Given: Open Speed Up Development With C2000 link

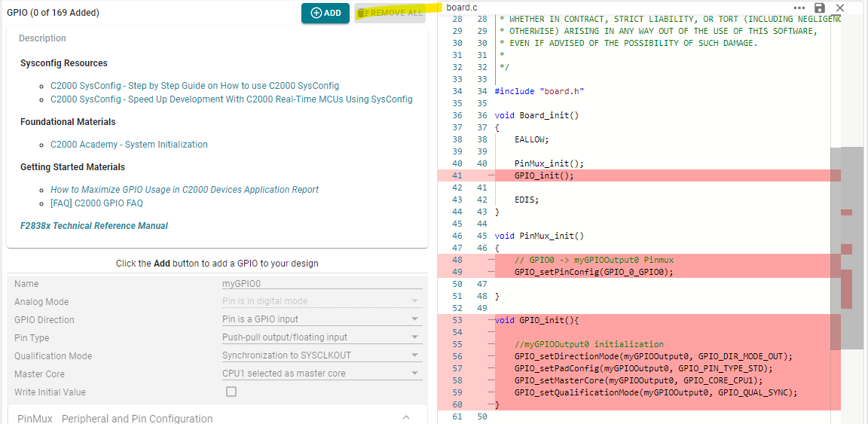Looking at the screenshot, I should [231, 99].
